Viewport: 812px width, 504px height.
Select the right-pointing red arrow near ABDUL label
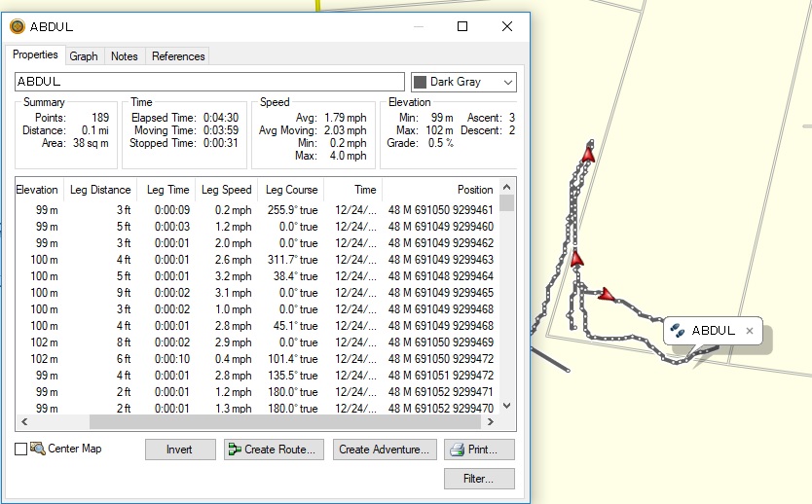pos(607,294)
